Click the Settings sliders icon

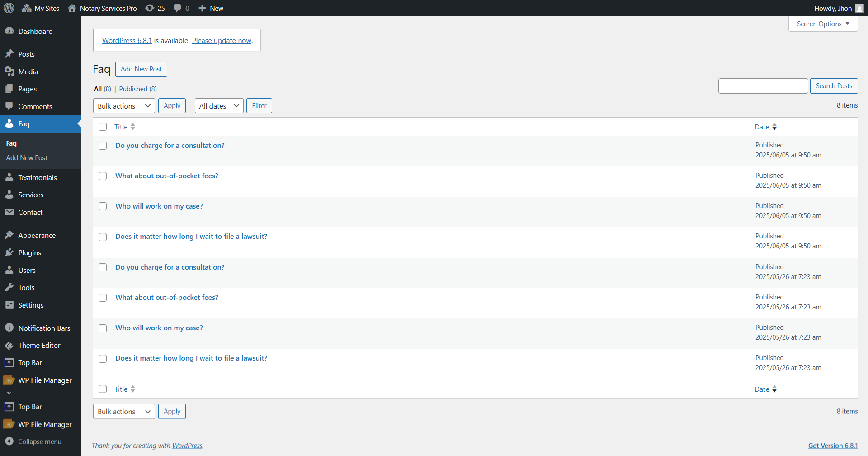pos(9,305)
